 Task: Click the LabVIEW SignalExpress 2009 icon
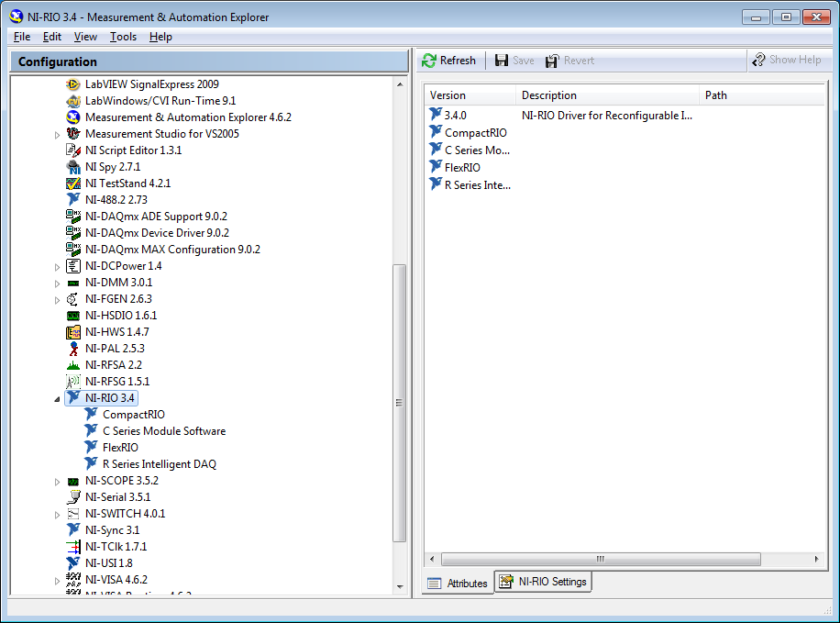point(72,84)
